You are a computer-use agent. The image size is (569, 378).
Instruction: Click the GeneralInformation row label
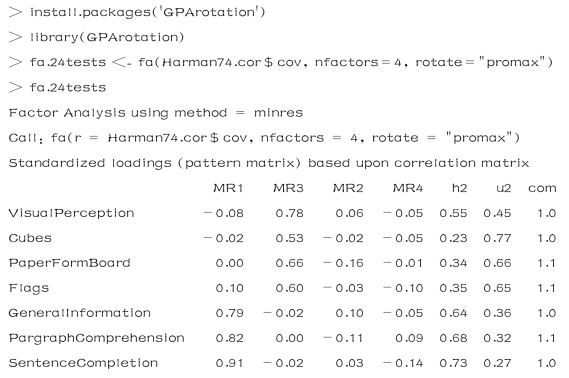pos(79,313)
